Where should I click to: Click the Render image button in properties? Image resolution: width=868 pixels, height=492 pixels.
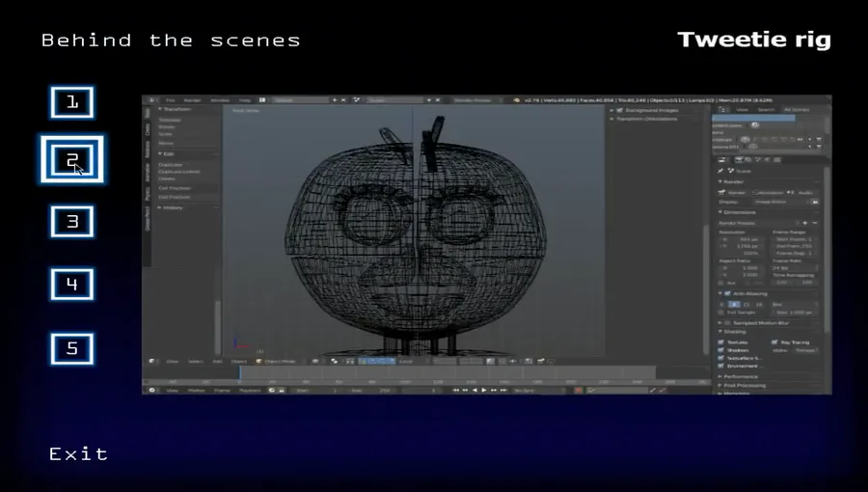pos(733,193)
